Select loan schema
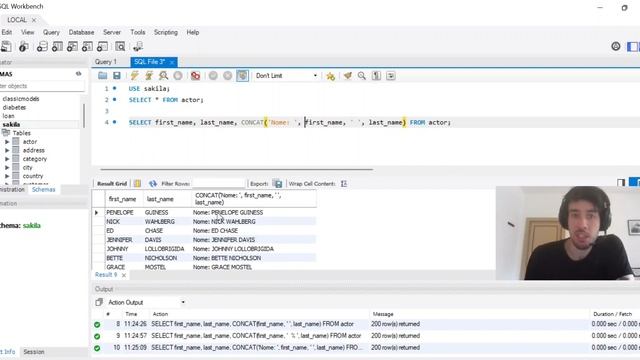Image resolution: width=640 pixels, height=360 pixels. coord(9,116)
